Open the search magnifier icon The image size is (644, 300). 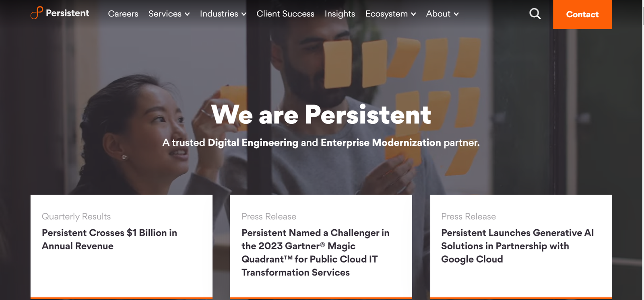point(535,14)
